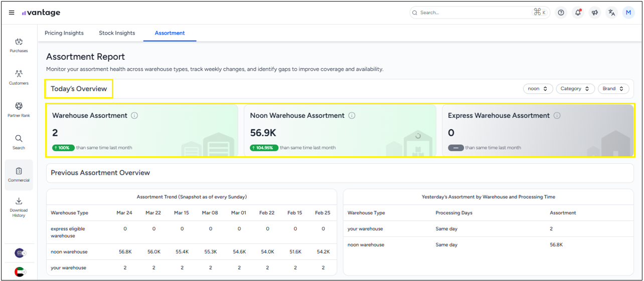This screenshot has width=644, height=281.
Task: Switch to the Stock Insights tab
Action: click(x=117, y=33)
